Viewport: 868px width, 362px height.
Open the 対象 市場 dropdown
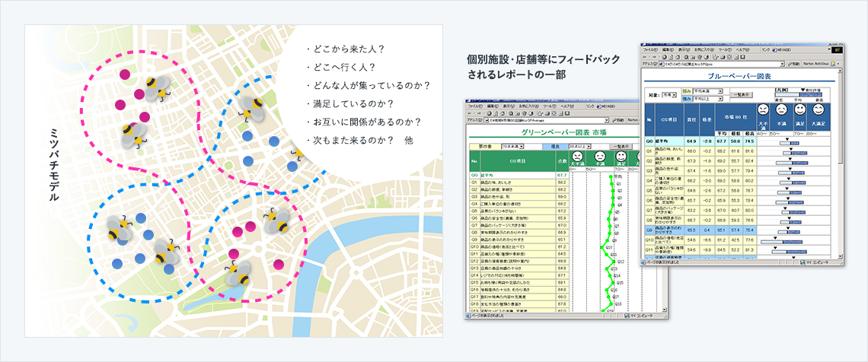pyautogui.click(x=669, y=95)
